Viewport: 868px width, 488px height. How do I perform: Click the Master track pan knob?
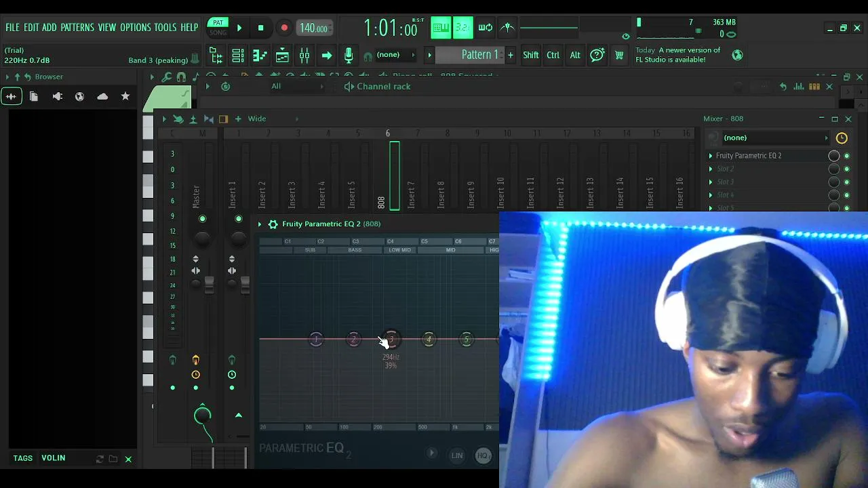[x=202, y=238]
